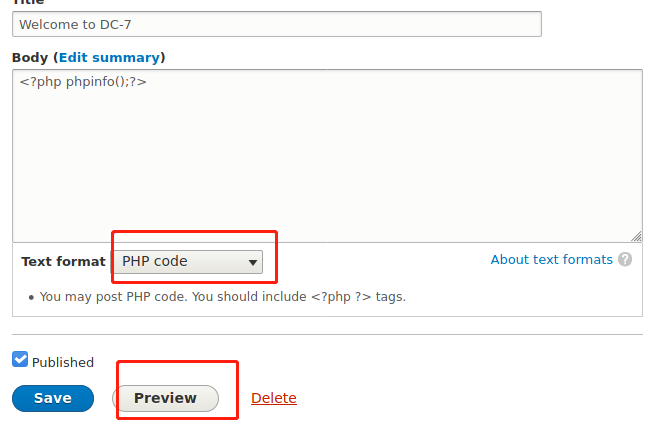Click the horizontal divider above Published
The height and width of the screenshot is (429, 664).
point(327,334)
